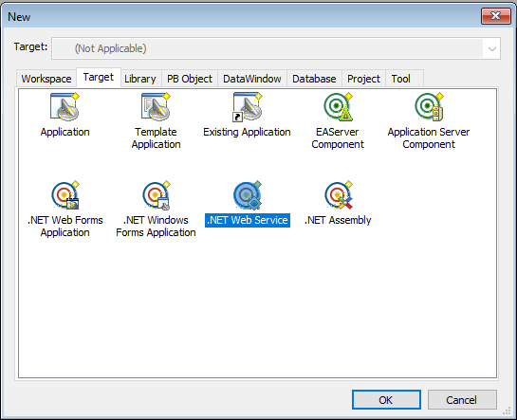
Task: Confirm with the OK button
Action: [386, 400]
